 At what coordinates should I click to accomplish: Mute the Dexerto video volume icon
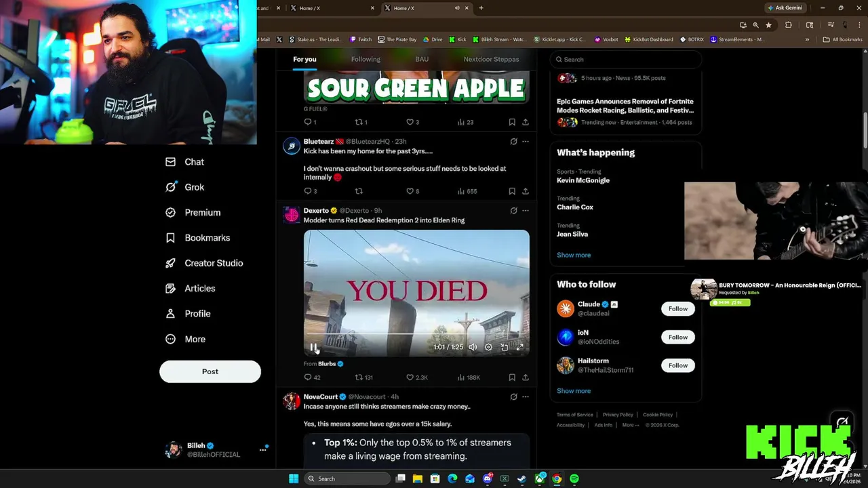coord(473,347)
